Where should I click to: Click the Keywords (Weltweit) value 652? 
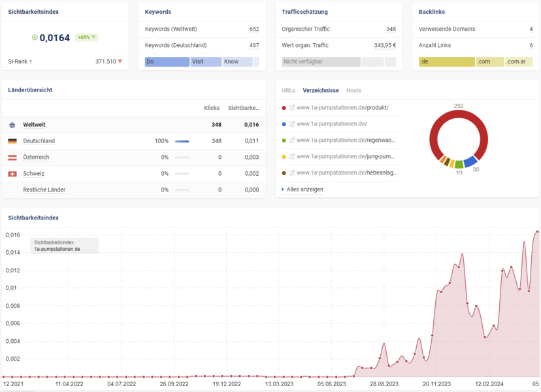point(254,29)
